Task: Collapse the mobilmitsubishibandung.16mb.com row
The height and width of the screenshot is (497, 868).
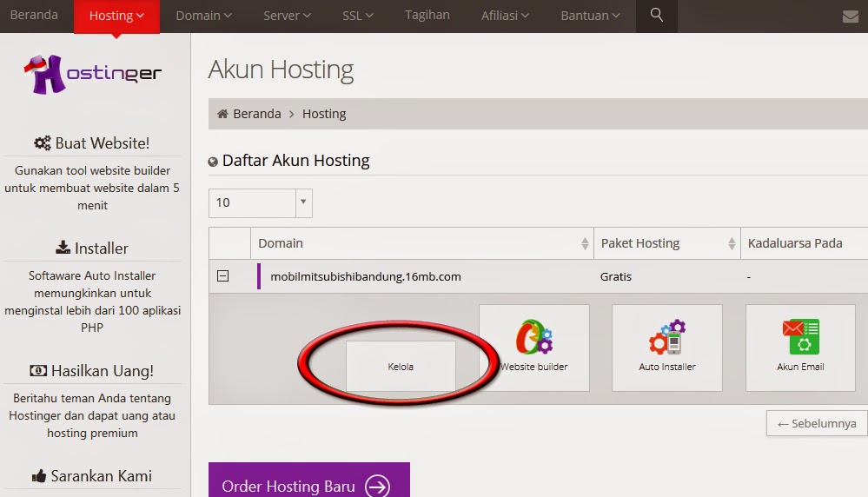Action: coord(223,275)
